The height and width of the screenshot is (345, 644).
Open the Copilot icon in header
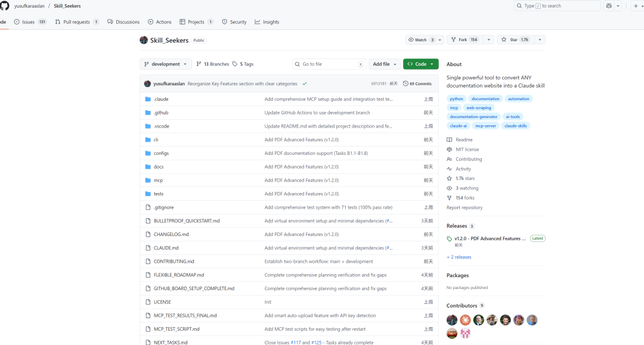(x=609, y=6)
